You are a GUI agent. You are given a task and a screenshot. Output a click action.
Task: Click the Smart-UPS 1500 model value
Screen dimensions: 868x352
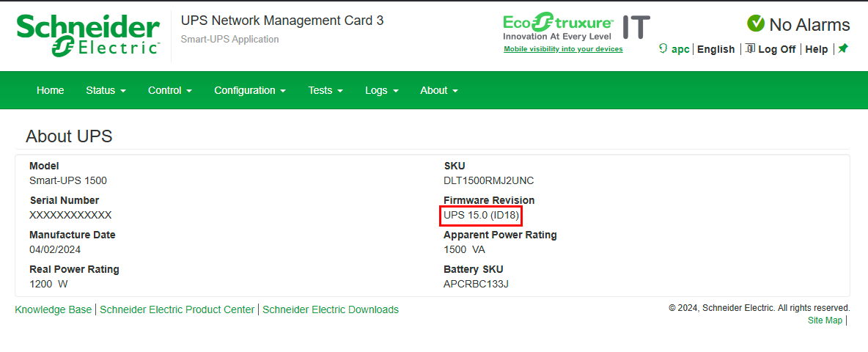pyautogui.click(x=68, y=180)
